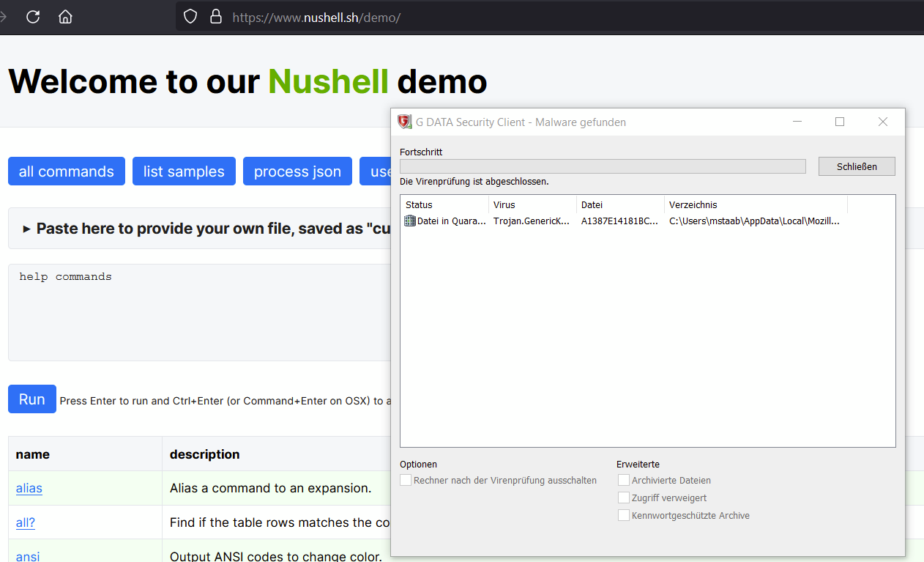Viewport: 924px width, 562px height.
Task: Minimize the G DATA Security Client window
Action: pyautogui.click(x=797, y=122)
